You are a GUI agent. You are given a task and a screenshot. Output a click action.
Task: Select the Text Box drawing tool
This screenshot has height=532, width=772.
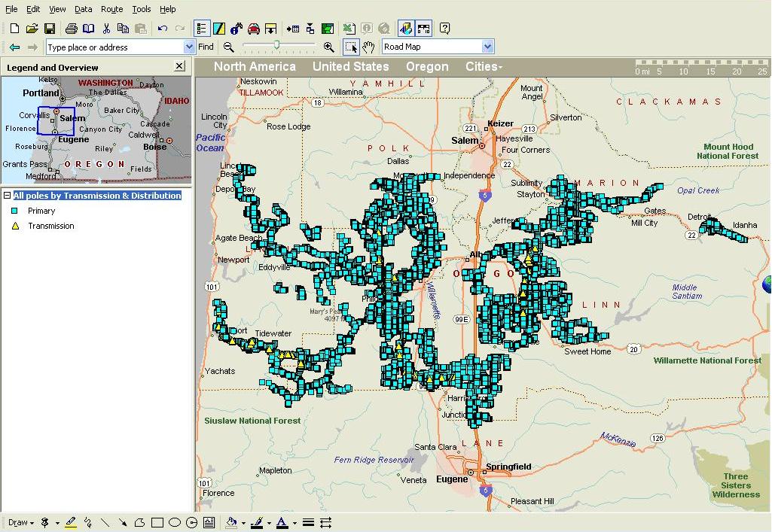tap(209, 522)
